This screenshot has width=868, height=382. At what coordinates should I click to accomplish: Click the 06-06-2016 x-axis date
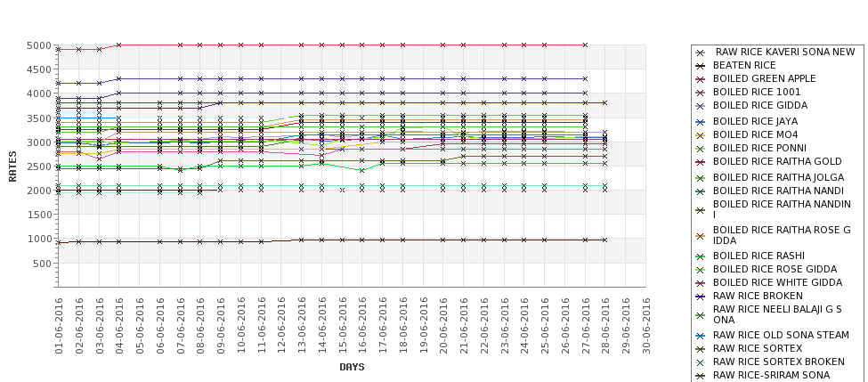(159, 326)
